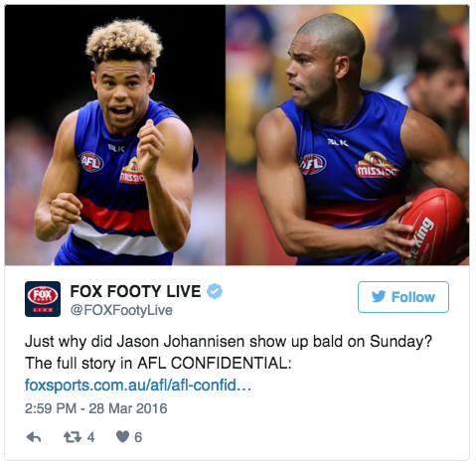
Task: Click the like count of 6
Action: tap(138, 437)
